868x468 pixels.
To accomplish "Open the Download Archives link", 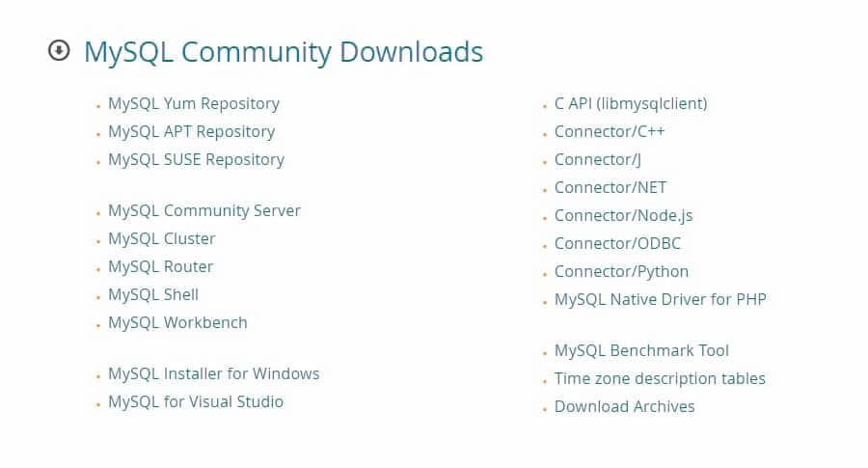I will pos(624,406).
